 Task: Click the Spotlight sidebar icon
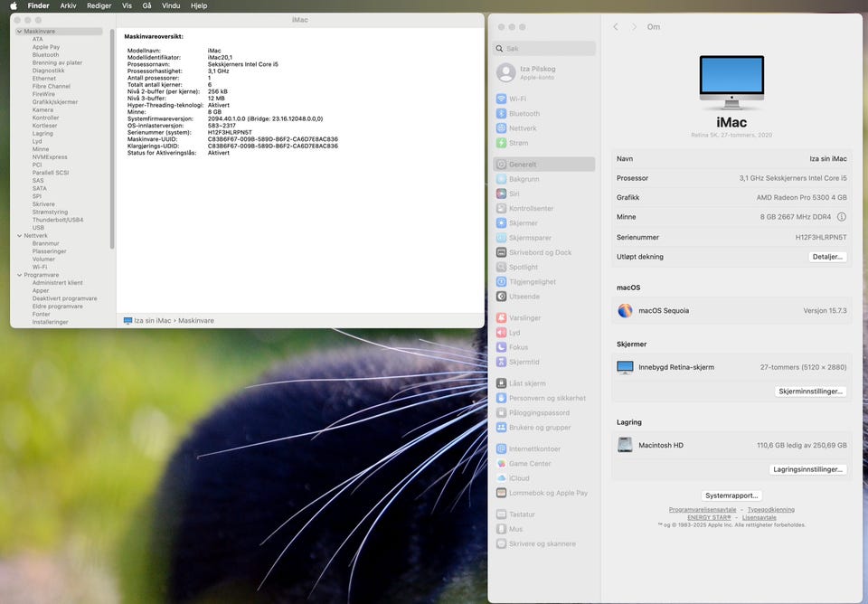coord(501,267)
